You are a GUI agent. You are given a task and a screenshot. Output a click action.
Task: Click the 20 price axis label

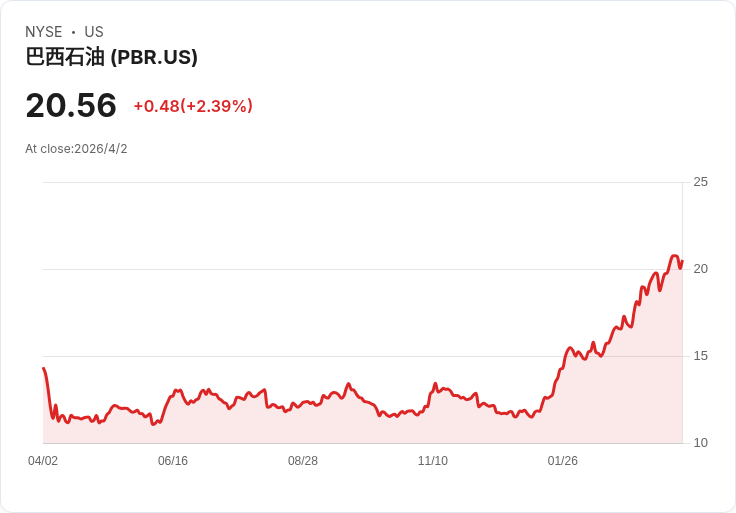[x=700, y=269]
